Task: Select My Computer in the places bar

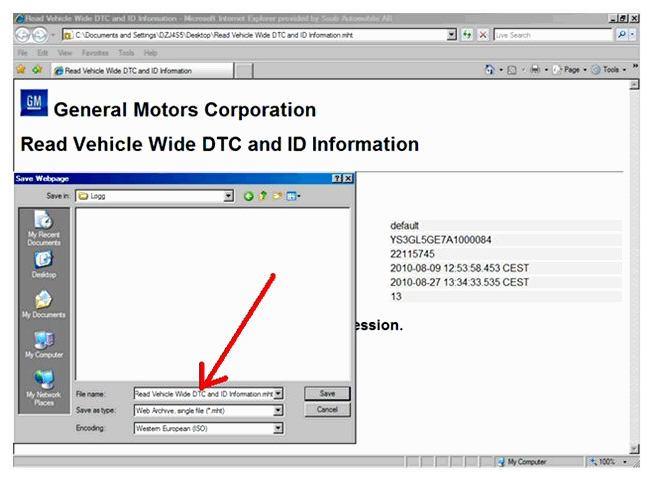Action: 44,344
